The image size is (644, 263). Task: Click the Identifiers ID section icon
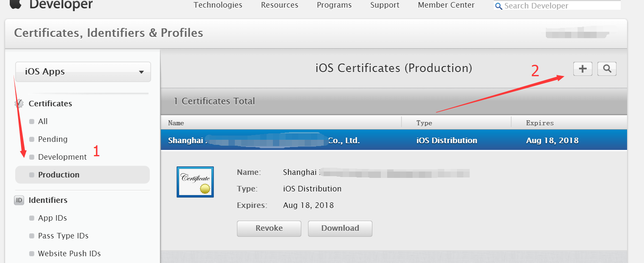(x=19, y=200)
